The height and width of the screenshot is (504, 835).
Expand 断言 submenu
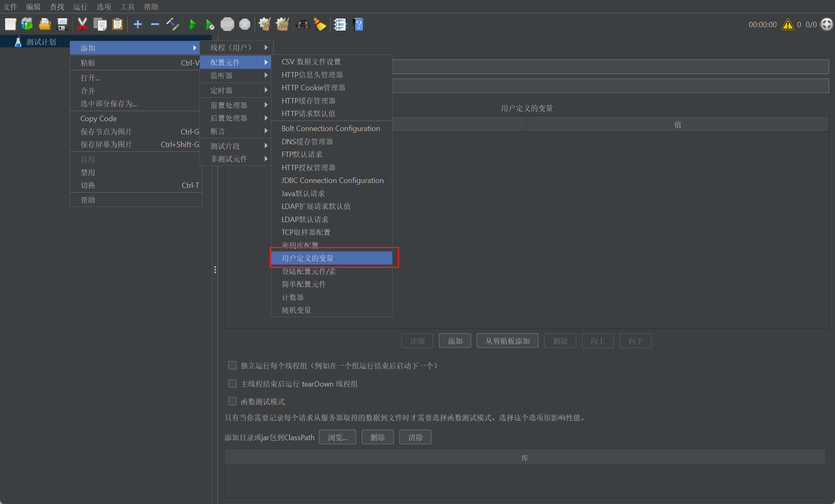click(236, 131)
